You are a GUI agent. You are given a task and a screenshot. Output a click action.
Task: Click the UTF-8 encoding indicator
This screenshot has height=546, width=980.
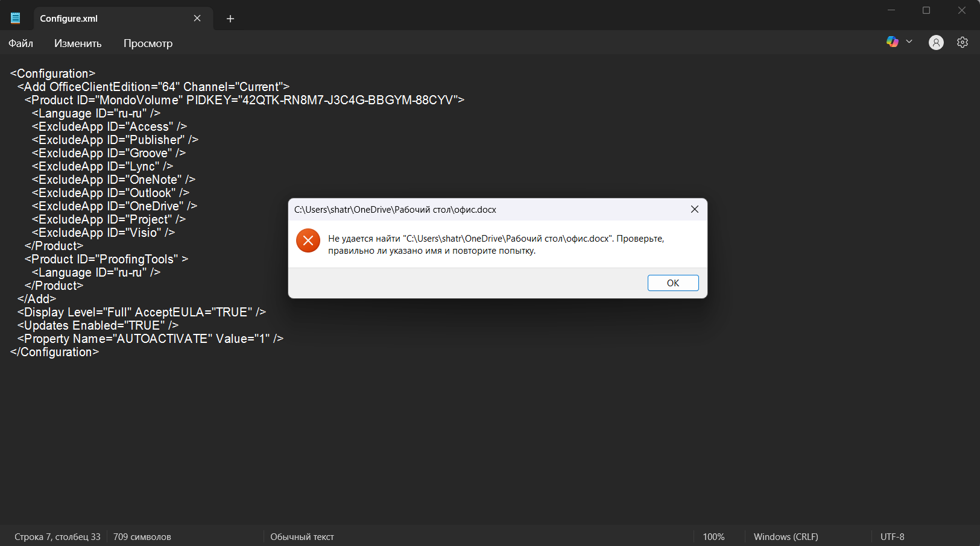(x=893, y=537)
